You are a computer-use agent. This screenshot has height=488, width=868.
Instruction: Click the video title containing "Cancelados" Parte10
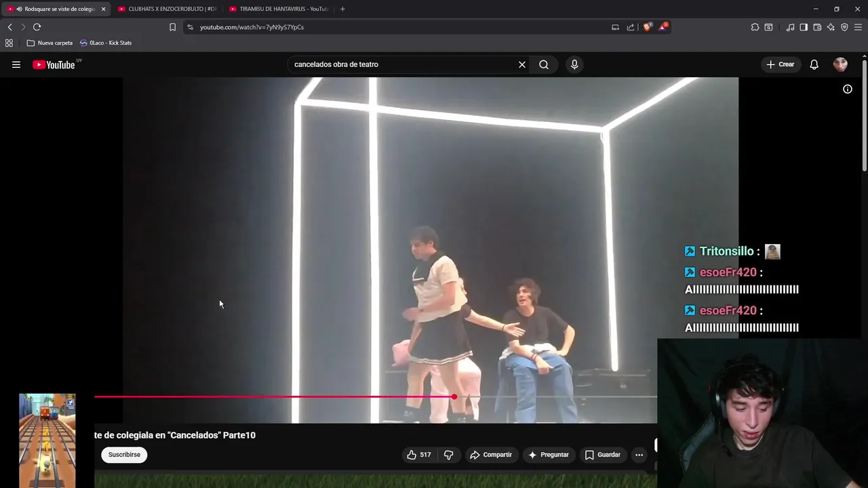pos(175,435)
